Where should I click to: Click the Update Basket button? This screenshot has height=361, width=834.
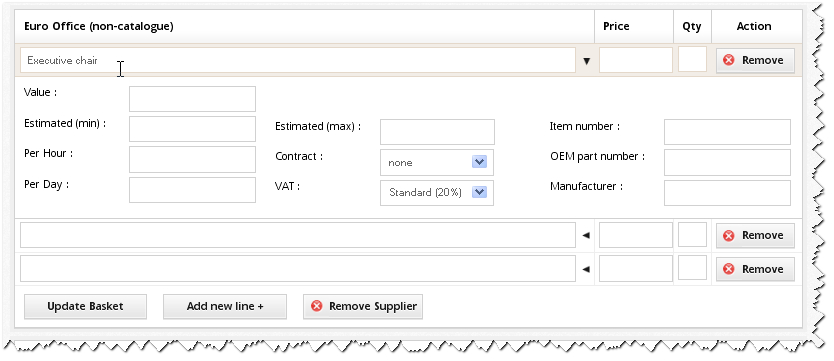pyautogui.click(x=85, y=306)
